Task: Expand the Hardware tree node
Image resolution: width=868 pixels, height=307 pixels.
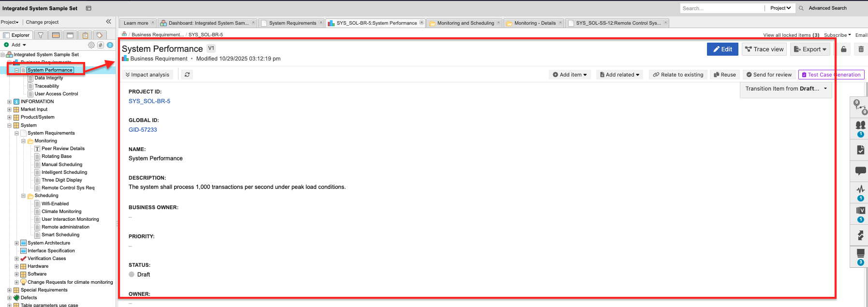Action: [16, 266]
